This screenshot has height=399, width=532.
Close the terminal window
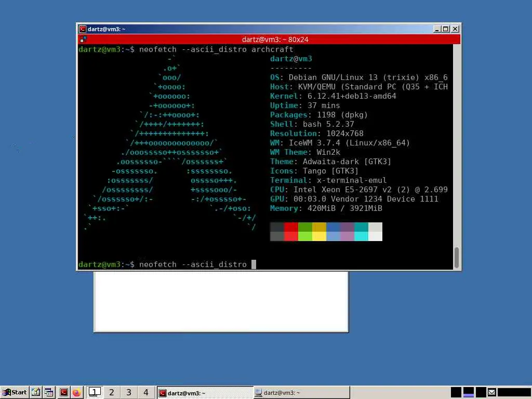click(x=455, y=29)
